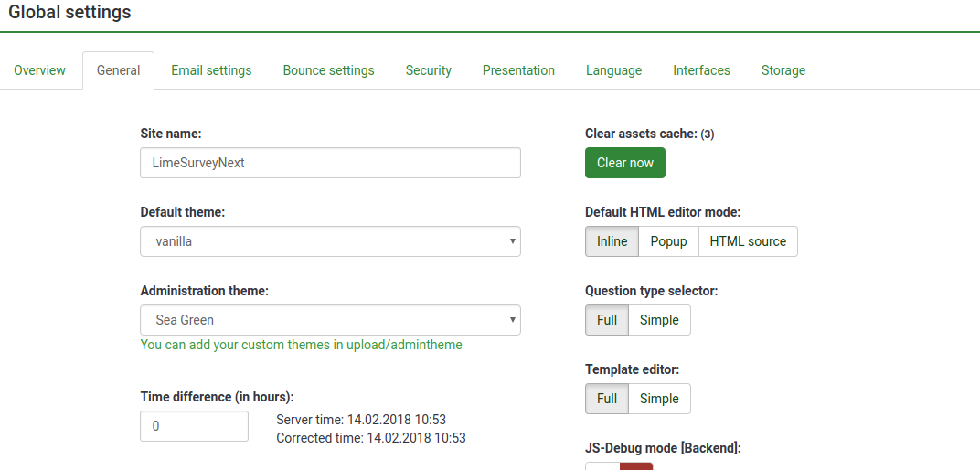Switch Template editor to Simple
Viewport: 980px width, 470px height.
point(659,399)
